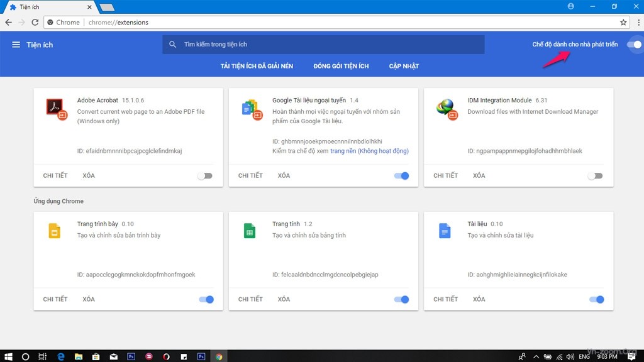
Task: Open the volume control in system tray
Action: tap(570, 357)
